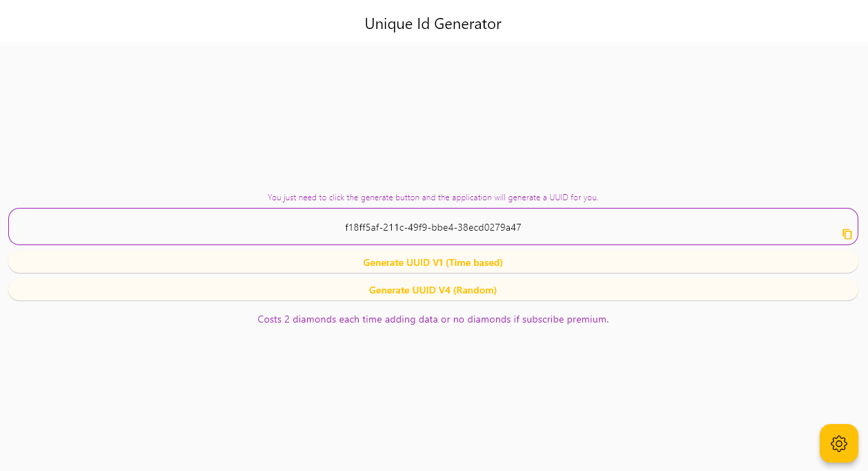Copy the generated UUID to clipboard
This screenshot has width=868, height=471.
pyautogui.click(x=847, y=234)
